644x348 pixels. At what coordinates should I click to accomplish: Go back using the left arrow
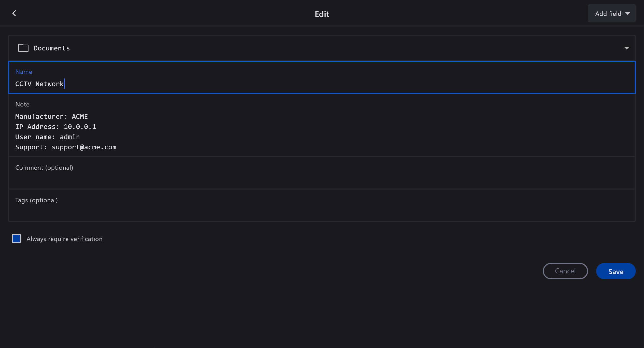click(14, 13)
